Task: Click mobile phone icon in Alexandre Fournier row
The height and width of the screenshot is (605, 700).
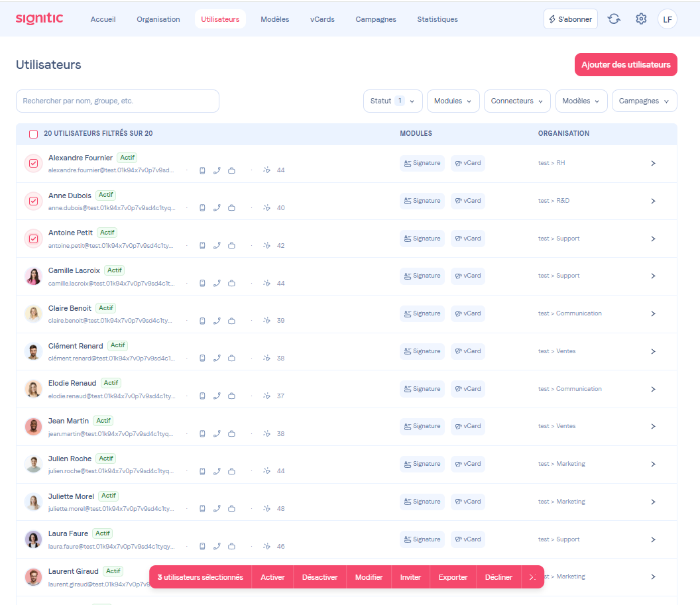Action: coord(202,170)
